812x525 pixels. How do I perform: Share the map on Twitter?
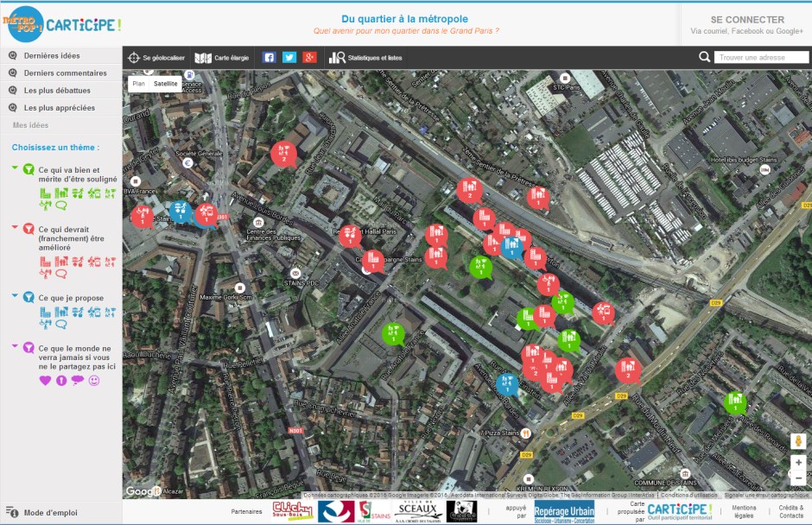click(x=289, y=58)
